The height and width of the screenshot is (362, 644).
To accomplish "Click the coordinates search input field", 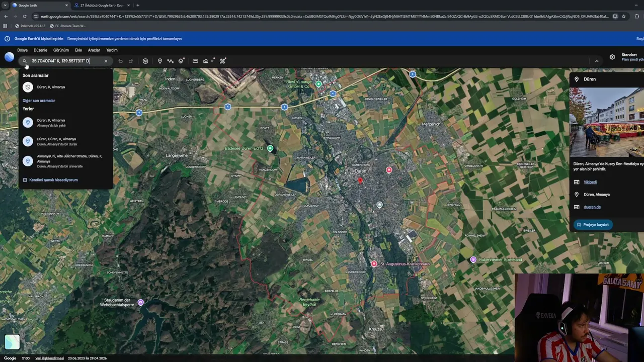I will coord(65,61).
